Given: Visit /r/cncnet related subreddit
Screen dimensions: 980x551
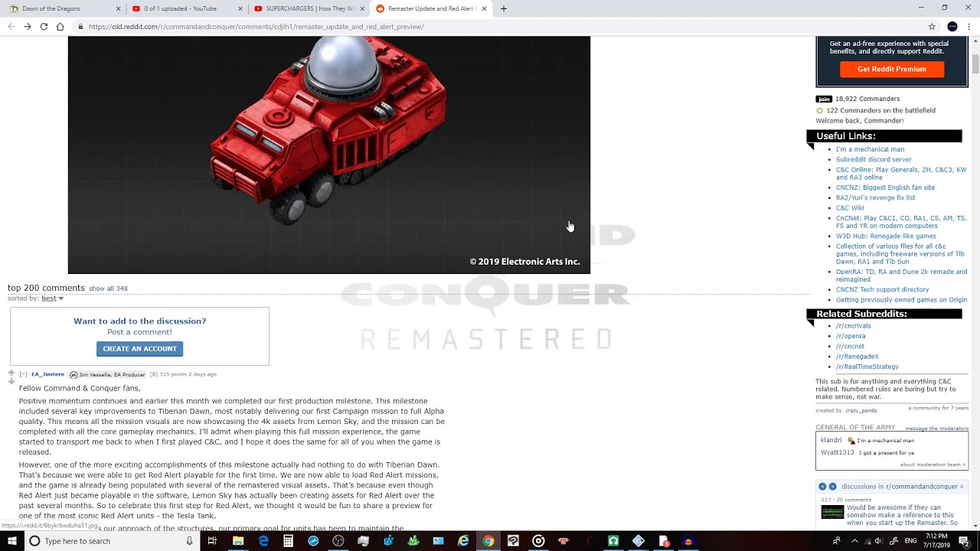Looking at the screenshot, I should pos(850,346).
